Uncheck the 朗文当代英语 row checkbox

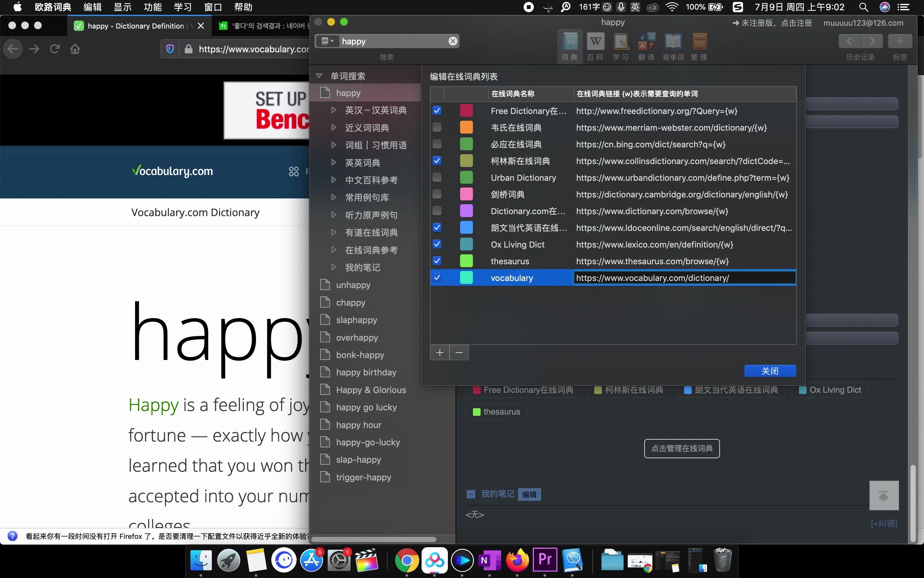[437, 228]
